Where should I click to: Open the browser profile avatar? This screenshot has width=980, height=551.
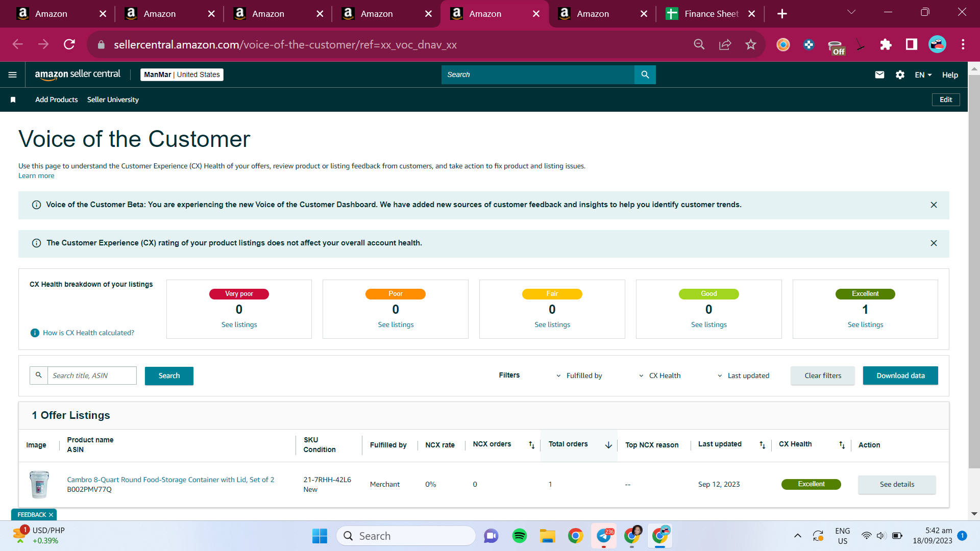(x=937, y=45)
